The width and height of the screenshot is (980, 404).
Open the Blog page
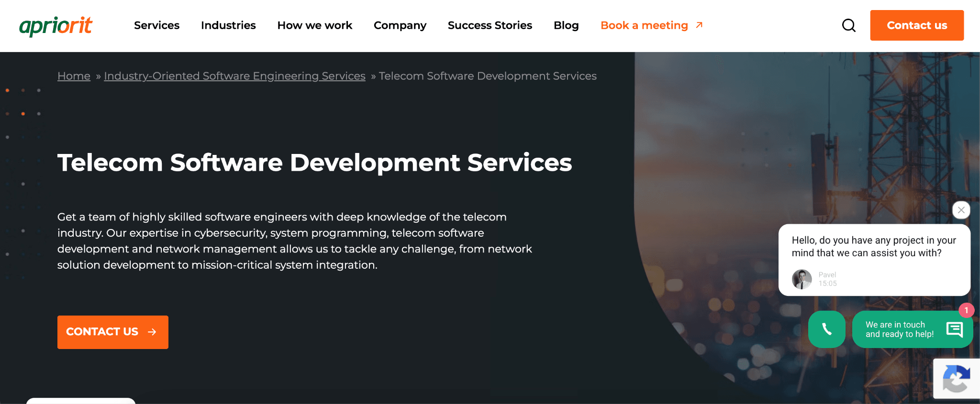pos(566,25)
